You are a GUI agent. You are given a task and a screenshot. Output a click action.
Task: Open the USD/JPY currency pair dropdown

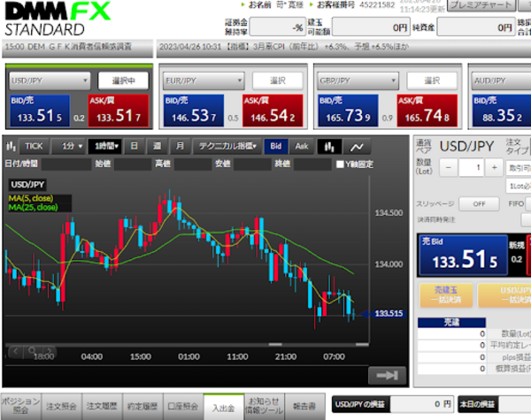pyautogui.click(x=50, y=80)
